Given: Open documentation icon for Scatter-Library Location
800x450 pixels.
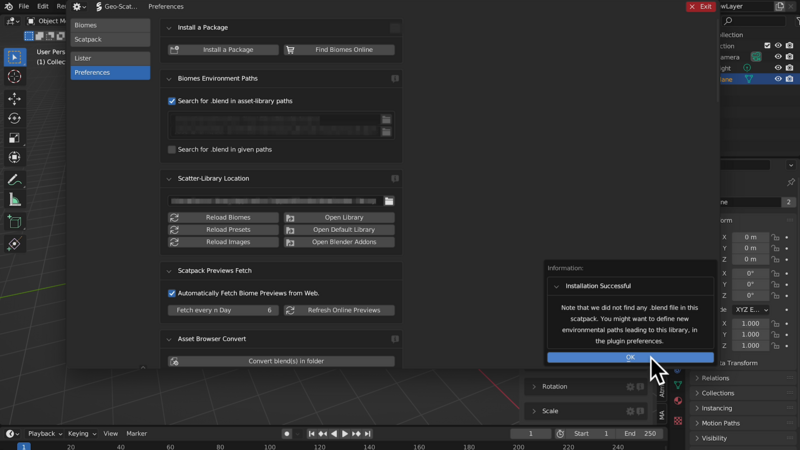Looking at the screenshot, I should click(395, 179).
